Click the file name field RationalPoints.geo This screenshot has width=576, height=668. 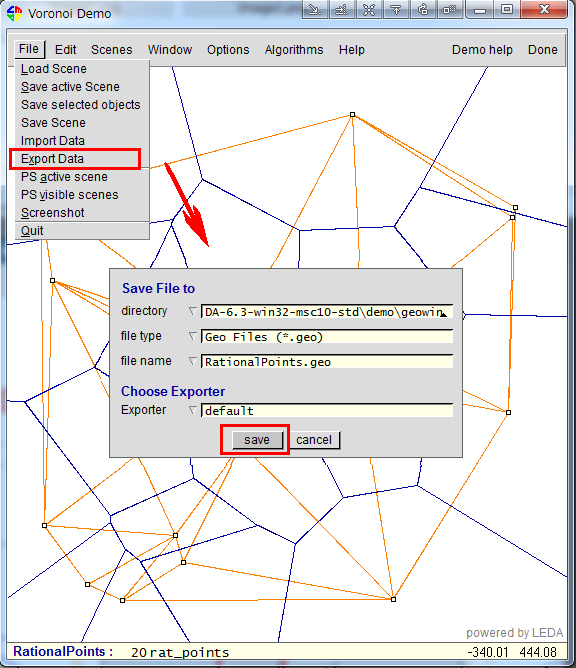[327, 361]
